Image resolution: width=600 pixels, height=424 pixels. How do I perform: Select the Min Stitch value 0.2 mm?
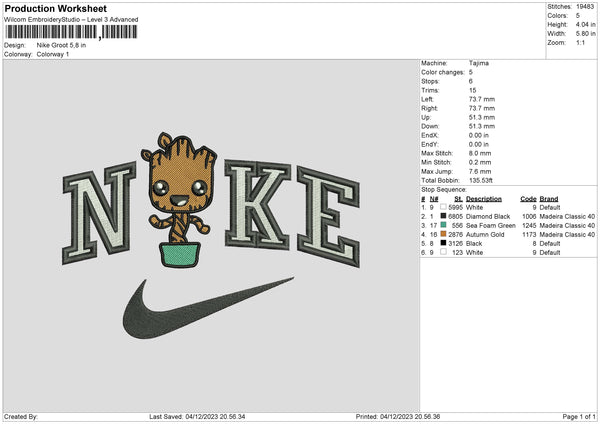(480, 162)
